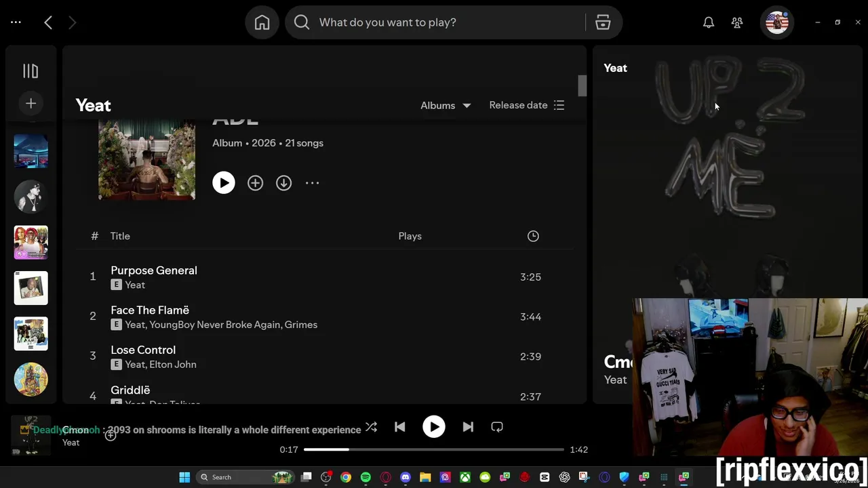Image resolution: width=868 pixels, height=488 pixels.
Task: Skip to previous track
Action: click(399, 427)
